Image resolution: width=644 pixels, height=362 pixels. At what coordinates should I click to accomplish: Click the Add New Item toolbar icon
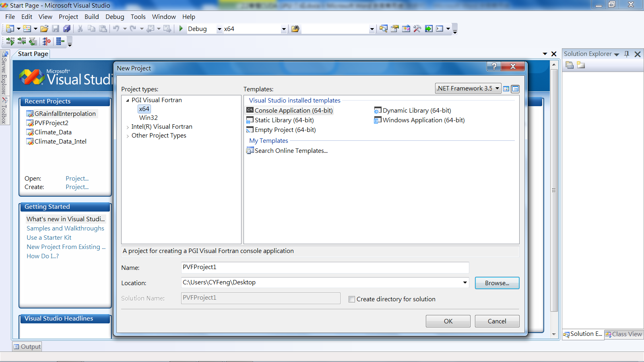pyautogui.click(x=27, y=29)
